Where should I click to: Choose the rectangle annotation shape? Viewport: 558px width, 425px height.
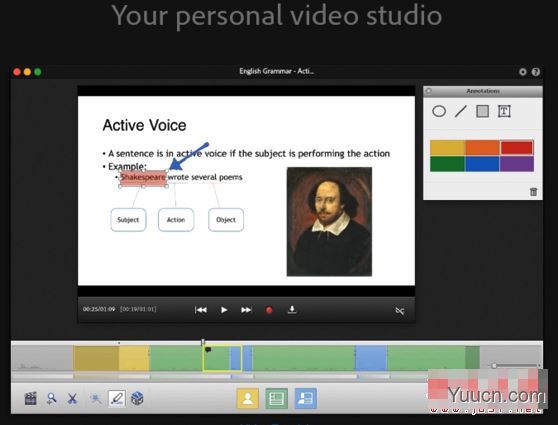coord(482,111)
